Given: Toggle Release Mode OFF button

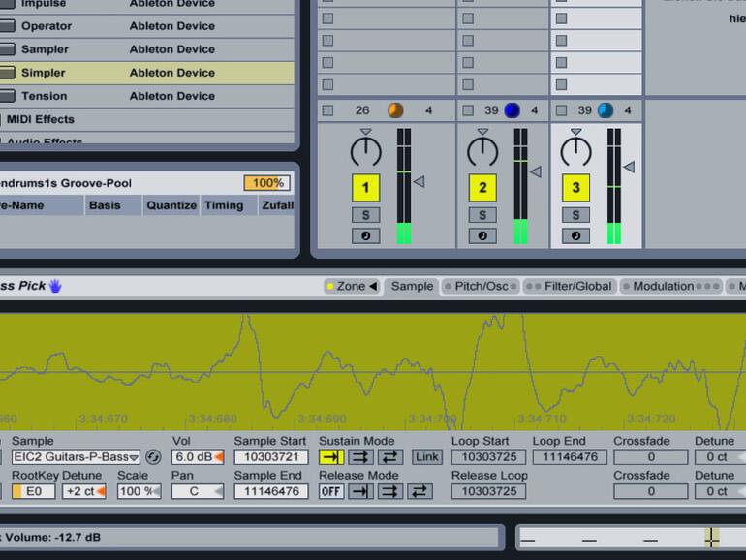Looking at the screenshot, I should pos(331,491).
